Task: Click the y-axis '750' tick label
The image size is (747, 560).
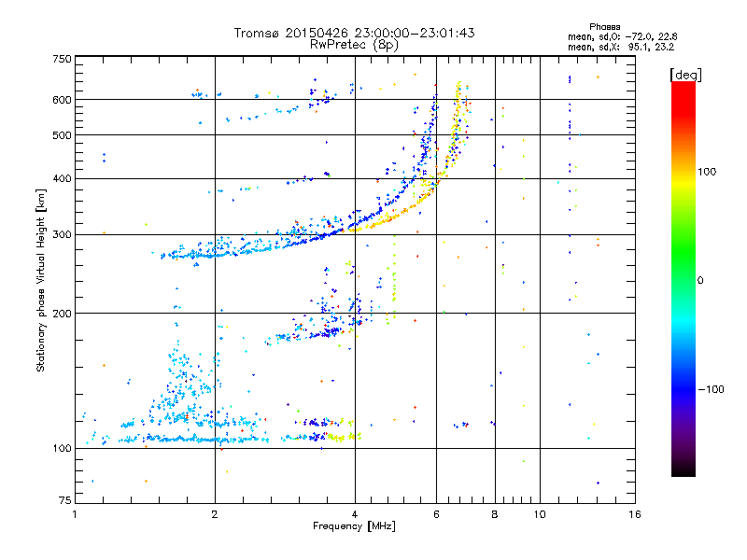Action: [x=62, y=59]
